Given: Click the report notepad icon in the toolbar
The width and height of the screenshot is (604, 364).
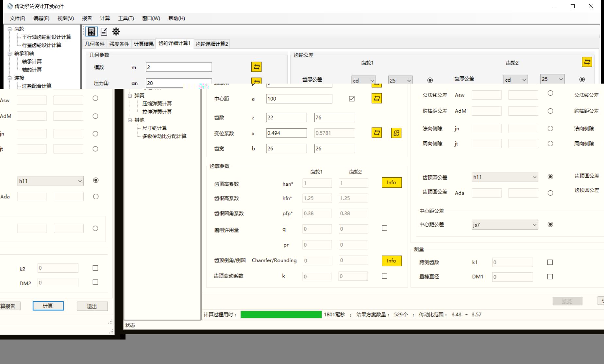Looking at the screenshot, I should (x=104, y=31).
